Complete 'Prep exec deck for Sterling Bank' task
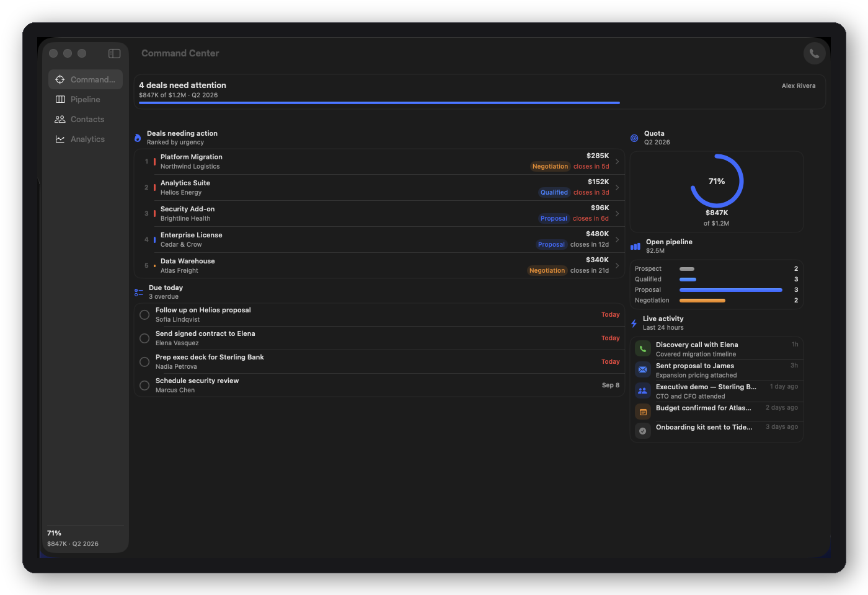Screen dimensions: 868x595 144,362
